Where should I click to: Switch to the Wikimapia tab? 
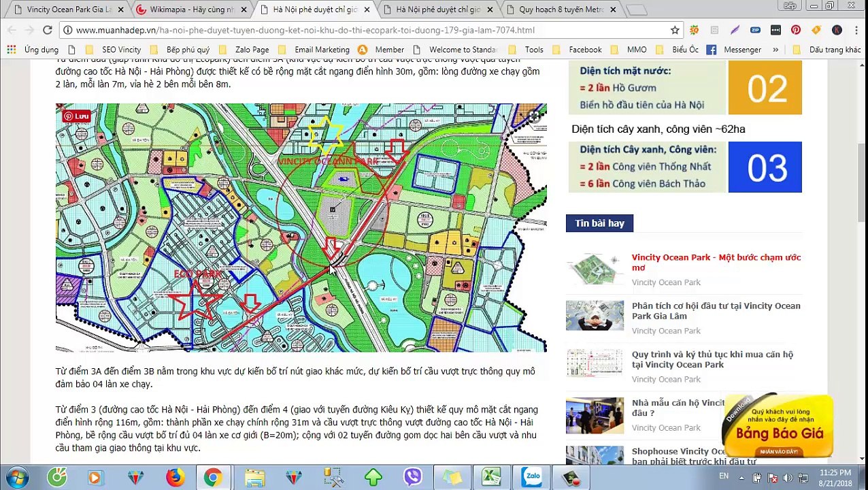[190, 10]
